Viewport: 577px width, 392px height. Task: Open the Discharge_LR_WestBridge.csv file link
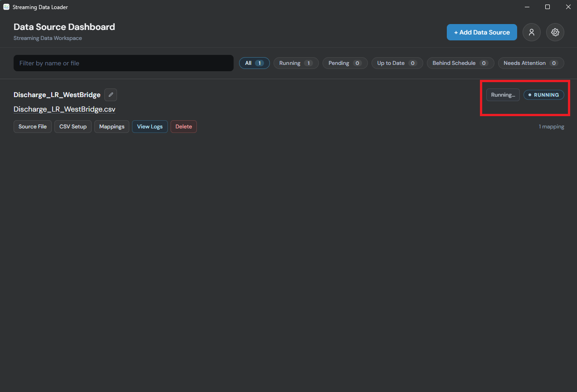[64, 109]
